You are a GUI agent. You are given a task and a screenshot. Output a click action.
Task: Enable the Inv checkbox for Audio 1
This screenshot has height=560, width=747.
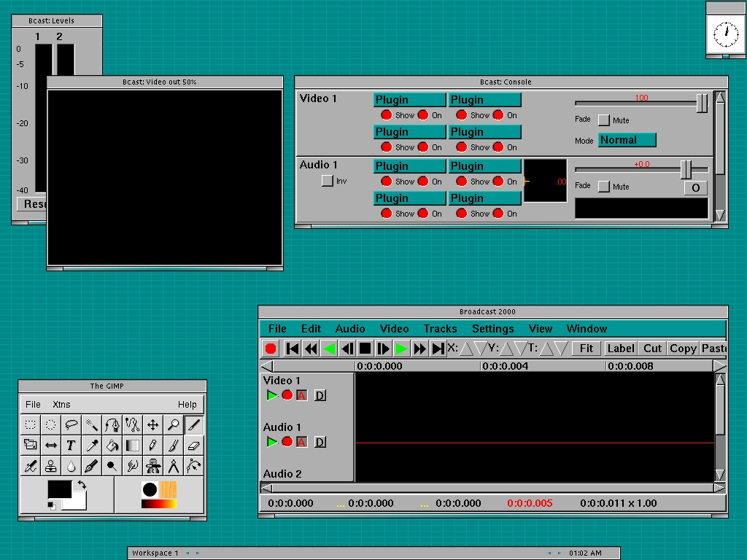(x=328, y=181)
